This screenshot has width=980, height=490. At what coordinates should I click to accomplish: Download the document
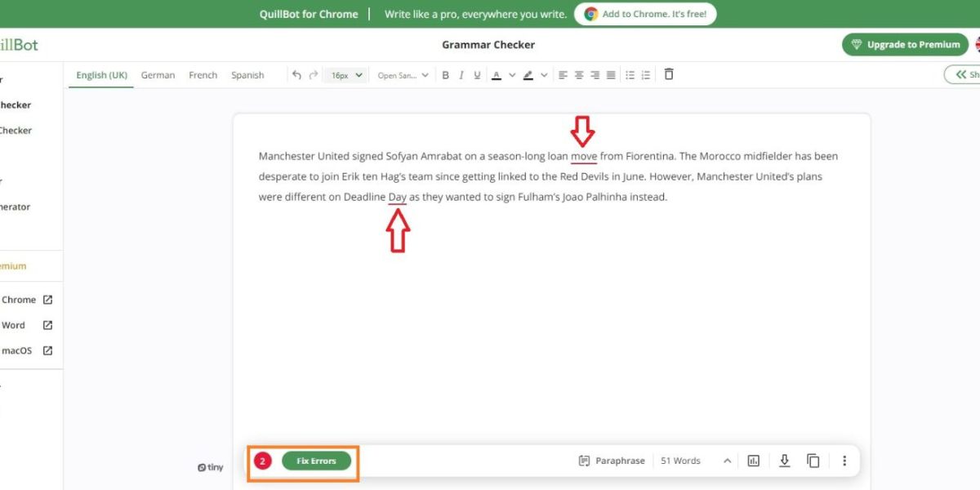pos(784,461)
